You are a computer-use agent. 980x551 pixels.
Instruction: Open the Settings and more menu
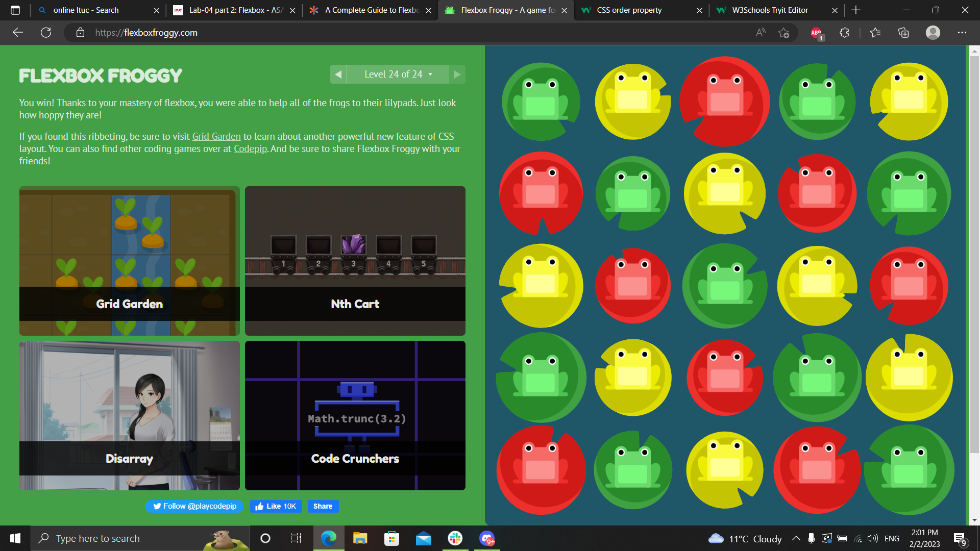963,33
